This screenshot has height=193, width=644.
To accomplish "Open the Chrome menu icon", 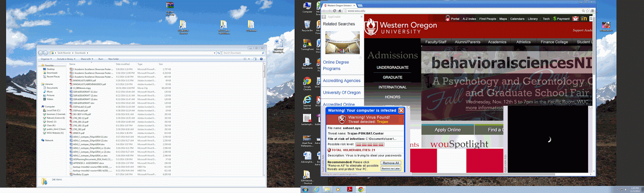I will tap(592, 11).
